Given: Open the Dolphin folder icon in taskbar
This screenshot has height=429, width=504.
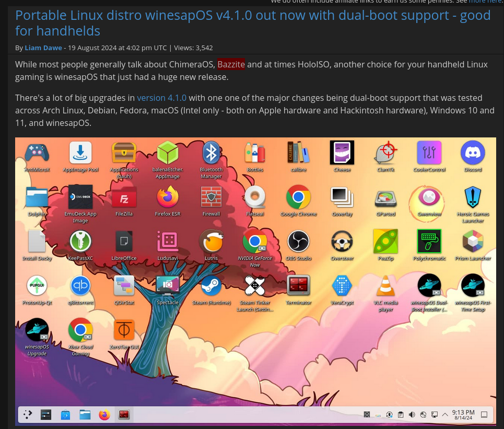Looking at the screenshot, I should [85, 415].
